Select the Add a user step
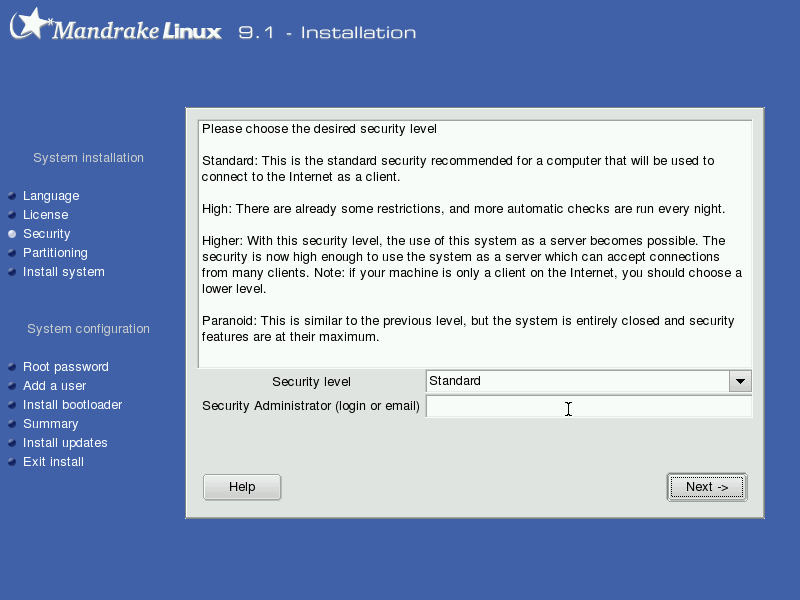800x600 pixels. tap(55, 386)
